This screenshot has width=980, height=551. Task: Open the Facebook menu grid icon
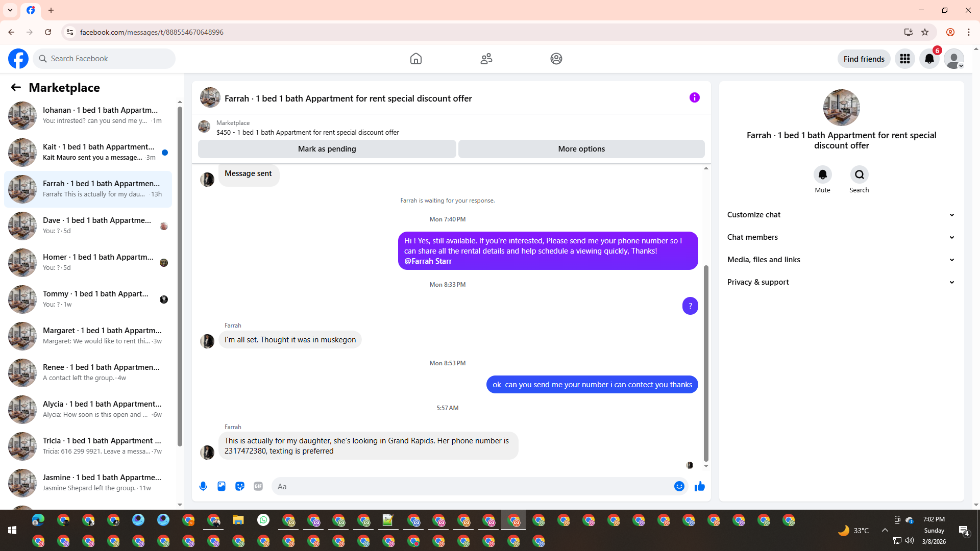904,59
